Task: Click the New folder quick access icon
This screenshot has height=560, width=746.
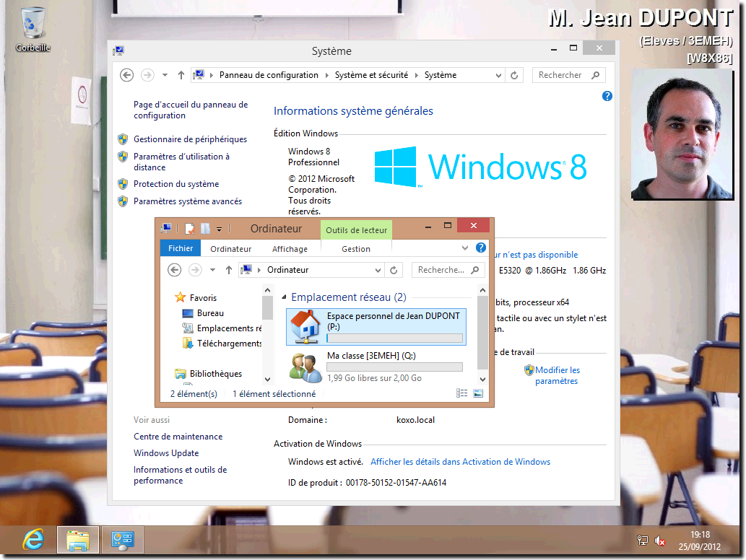Action: tap(205, 229)
